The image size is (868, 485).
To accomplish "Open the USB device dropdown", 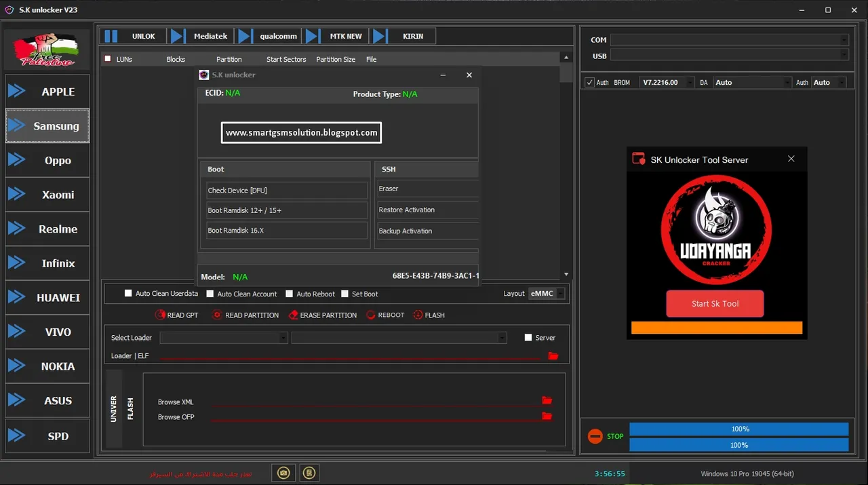I will point(729,56).
